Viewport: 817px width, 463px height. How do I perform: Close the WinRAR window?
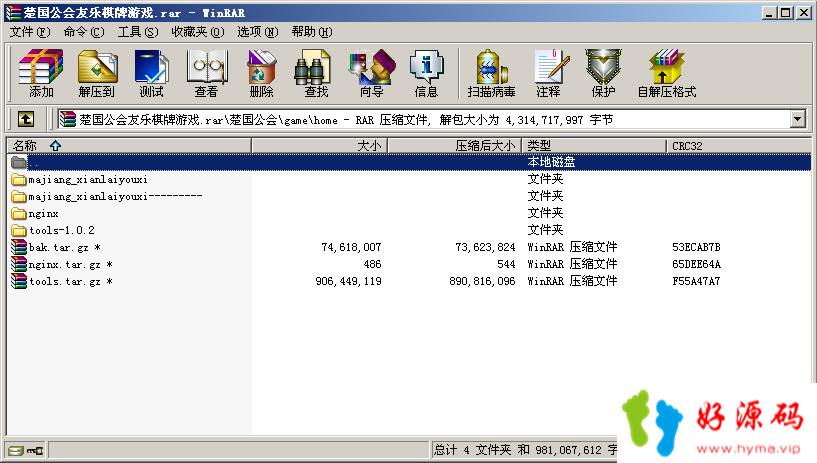click(x=804, y=12)
